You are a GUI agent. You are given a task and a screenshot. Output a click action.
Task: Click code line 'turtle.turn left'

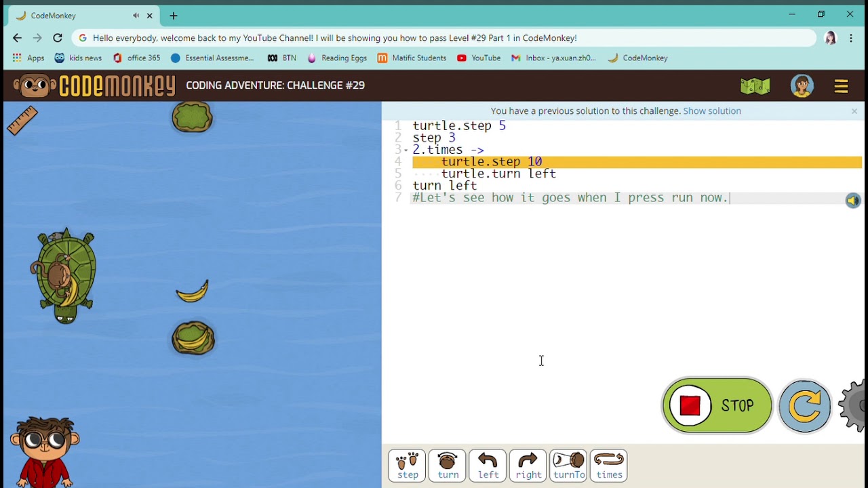(x=498, y=174)
